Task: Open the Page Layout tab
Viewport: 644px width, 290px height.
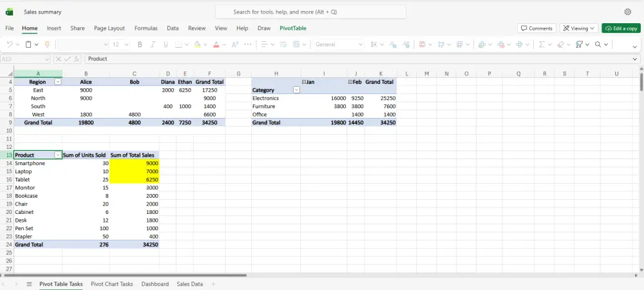Action: (109, 28)
